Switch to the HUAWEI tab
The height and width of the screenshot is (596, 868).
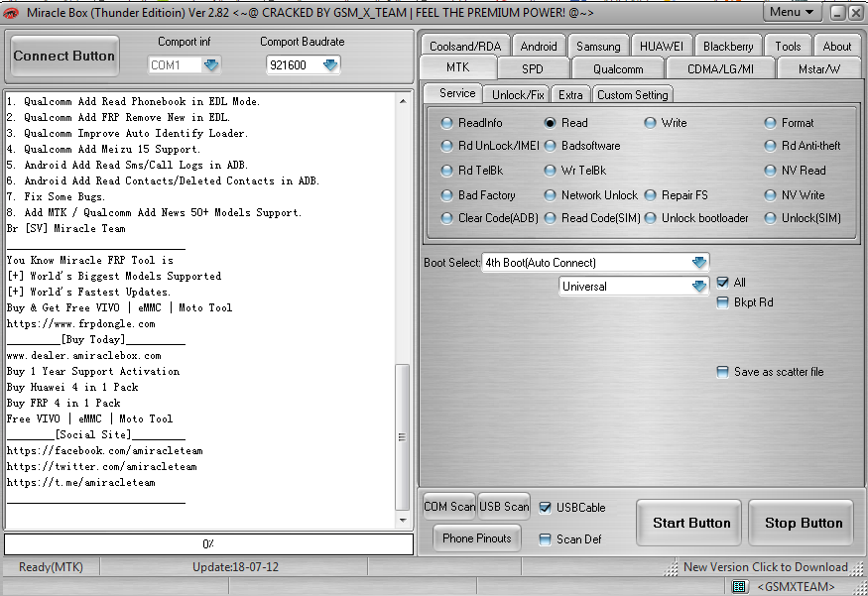pos(662,46)
